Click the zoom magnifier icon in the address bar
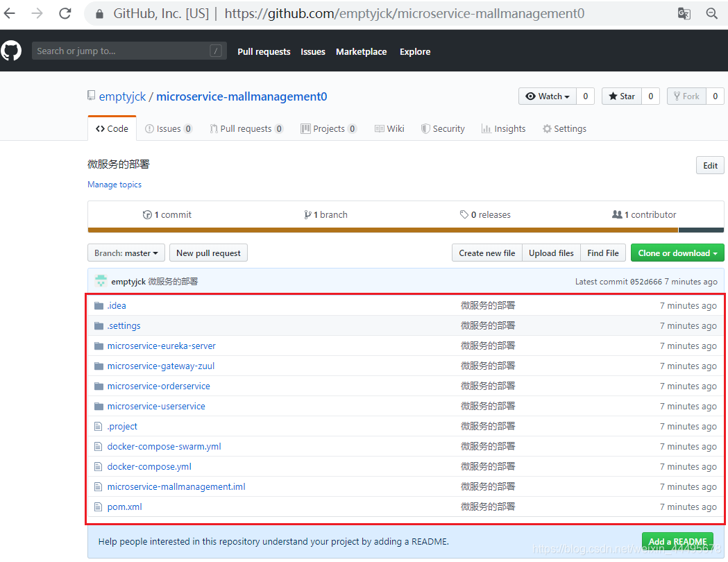728x562 pixels. coord(712,13)
